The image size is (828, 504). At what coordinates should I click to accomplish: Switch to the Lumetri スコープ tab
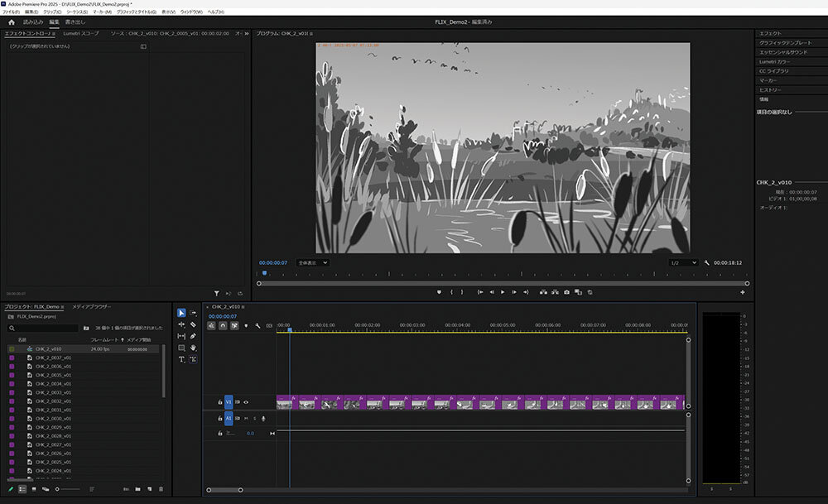click(x=81, y=33)
